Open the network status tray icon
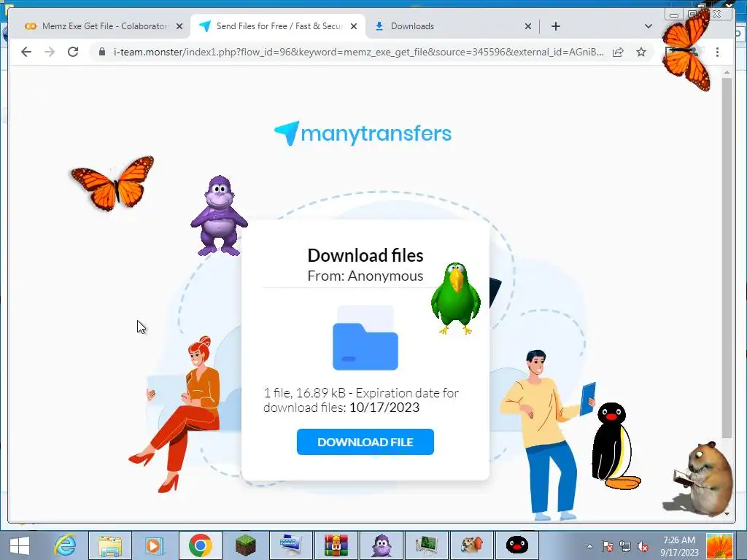The width and height of the screenshot is (747, 560). point(624,546)
